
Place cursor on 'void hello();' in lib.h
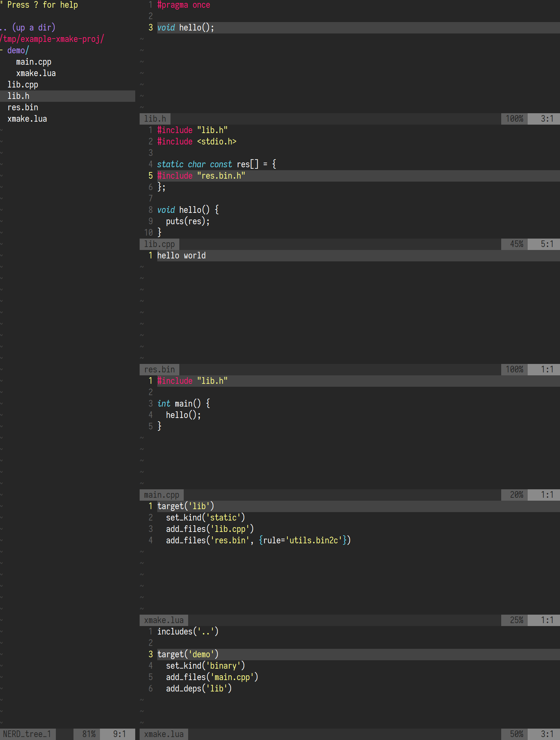[x=186, y=28]
